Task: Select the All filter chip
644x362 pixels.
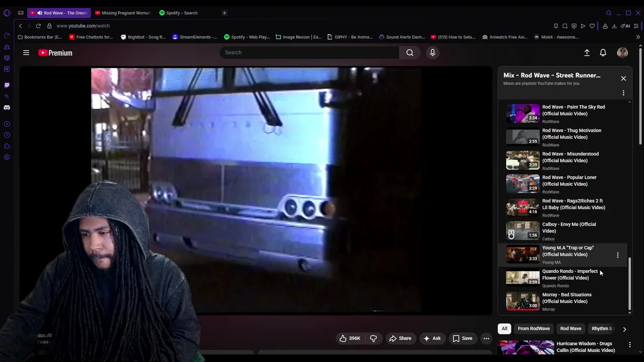Action: tap(504, 329)
